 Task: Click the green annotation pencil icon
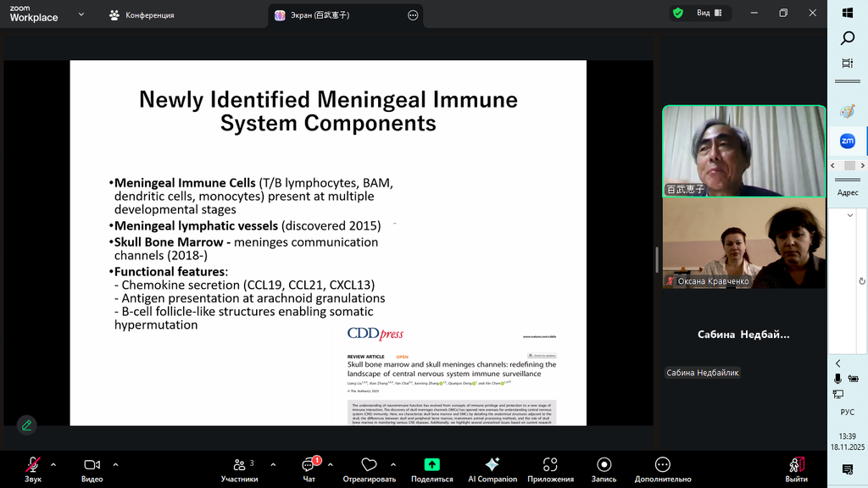(26, 425)
